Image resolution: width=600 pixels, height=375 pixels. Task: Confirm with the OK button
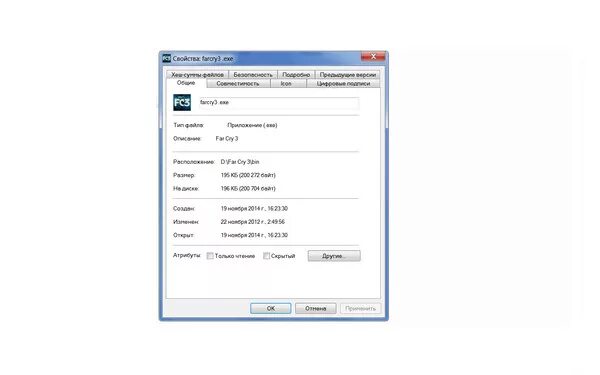point(271,308)
